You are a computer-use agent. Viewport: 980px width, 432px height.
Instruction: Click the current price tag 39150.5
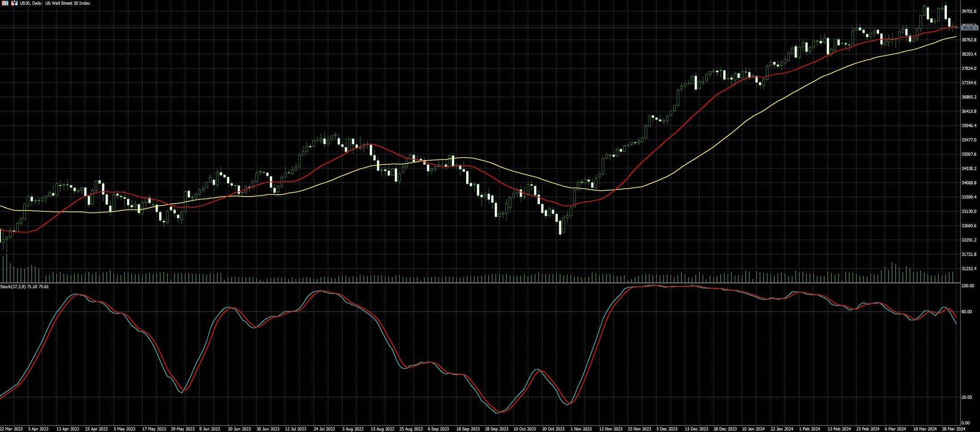pos(970,28)
